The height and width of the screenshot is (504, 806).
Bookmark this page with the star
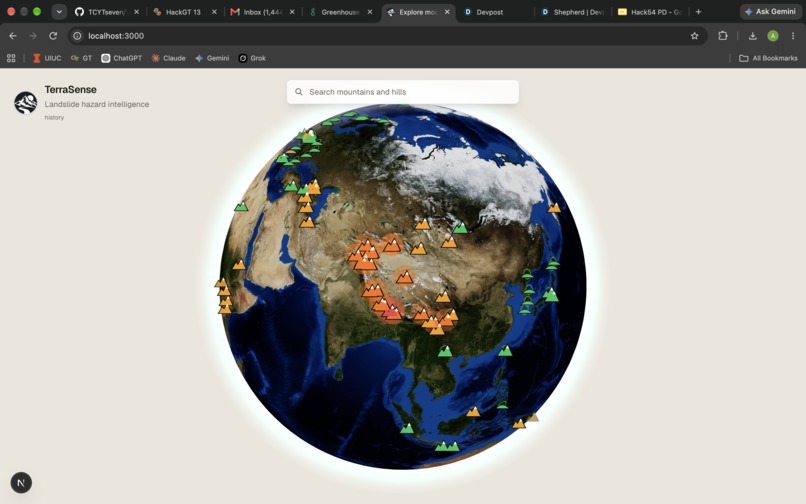tap(694, 35)
